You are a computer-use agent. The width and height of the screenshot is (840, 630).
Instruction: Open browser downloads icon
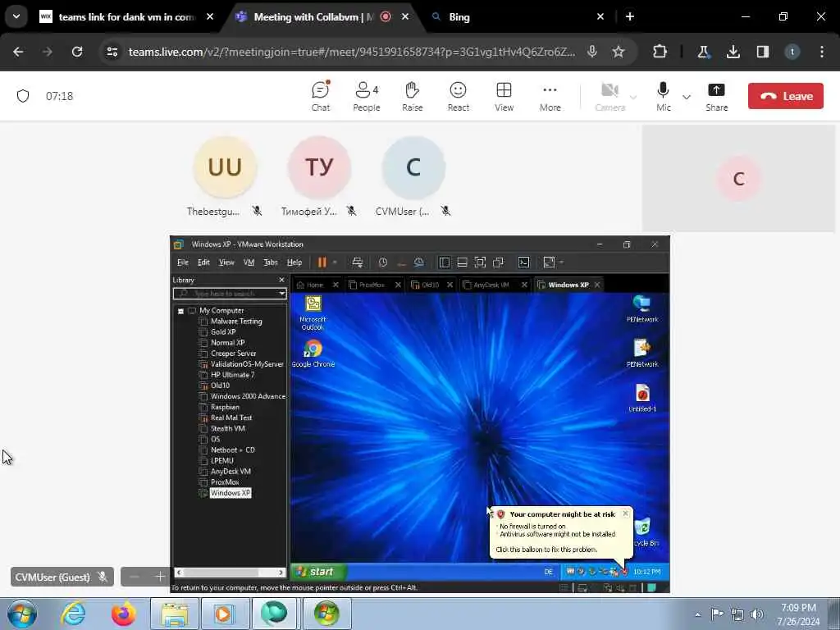tap(733, 52)
